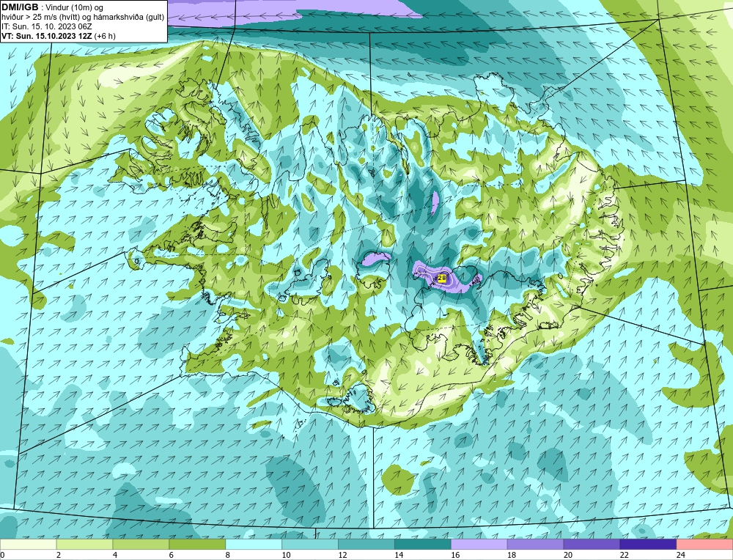Click the scale label '12'

point(342,555)
